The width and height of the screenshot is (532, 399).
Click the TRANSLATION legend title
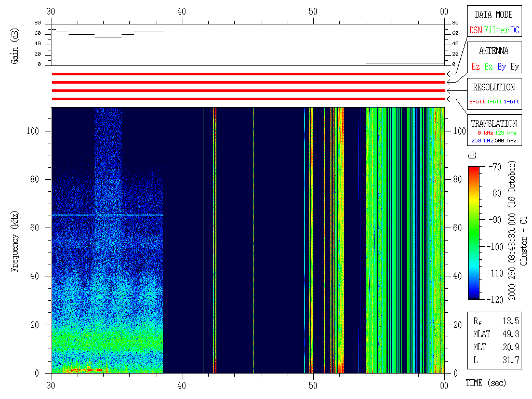pos(494,124)
